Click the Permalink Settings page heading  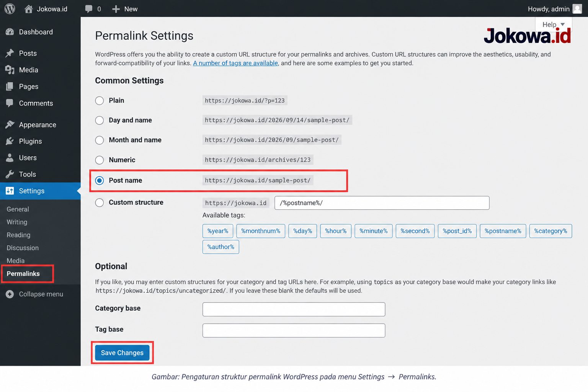point(144,36)
